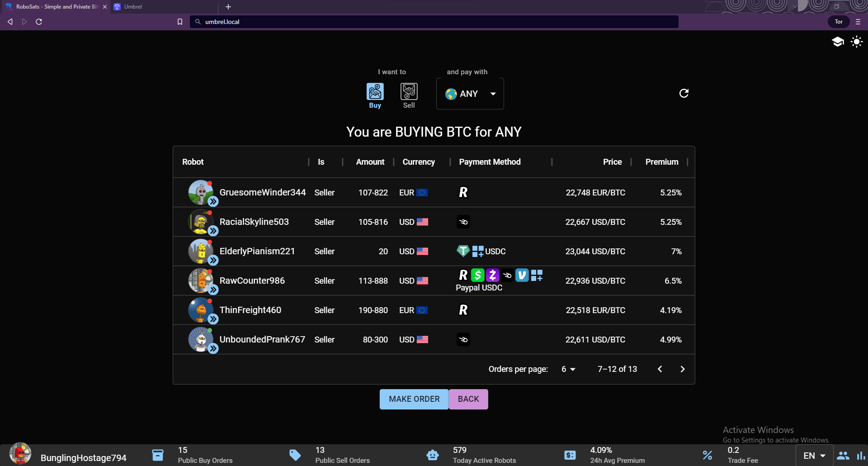Sort the table by Premium column
The width and height of the screenshot is (868, 466).
661,162
